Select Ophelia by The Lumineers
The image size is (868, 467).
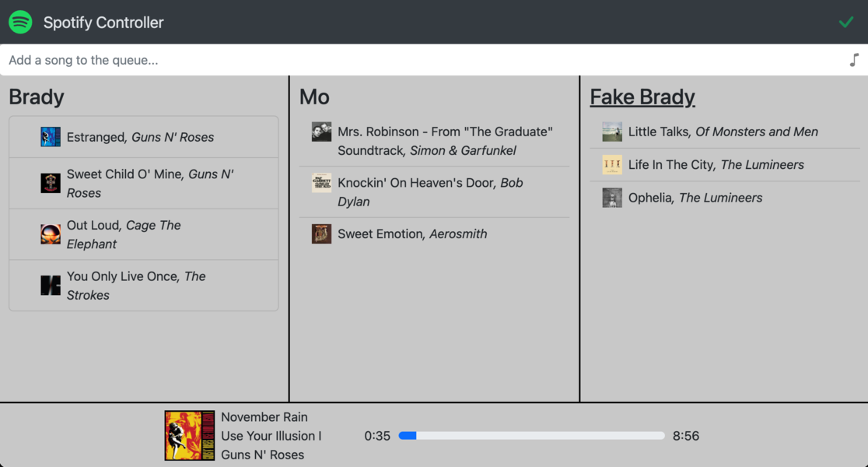coord(695,198)
